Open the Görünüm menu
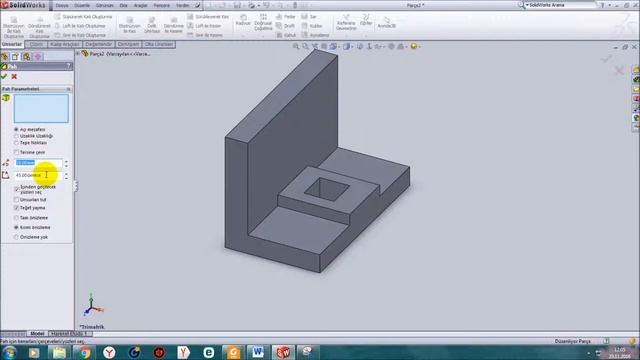Viewport: 640px width, 360px height. (105, 5)
